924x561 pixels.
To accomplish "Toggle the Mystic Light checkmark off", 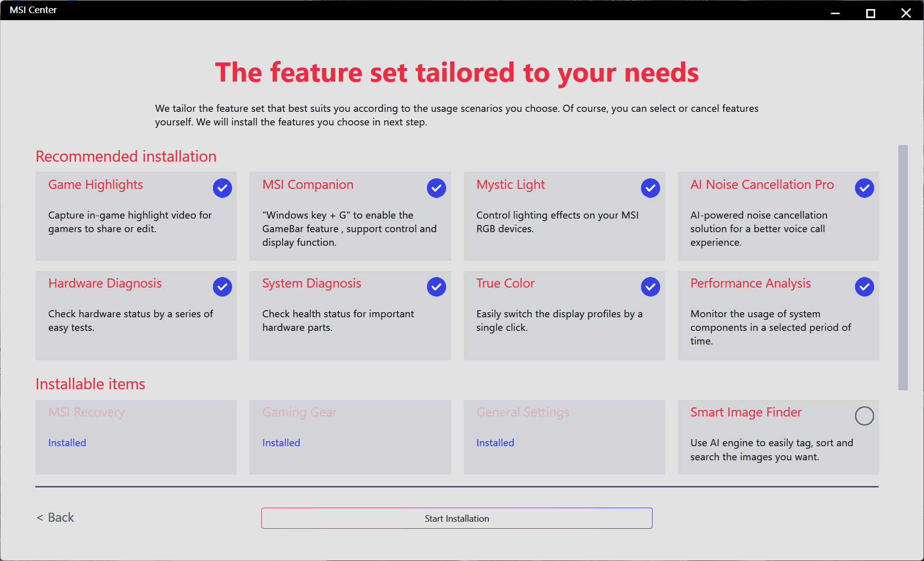I will point(650,188).
